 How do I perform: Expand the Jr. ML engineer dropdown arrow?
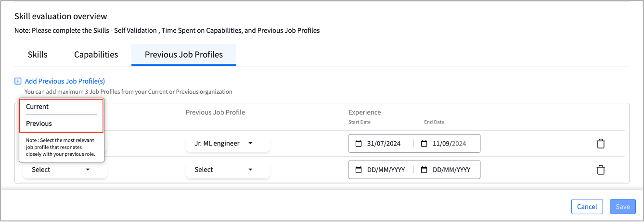tap(250, 143)
